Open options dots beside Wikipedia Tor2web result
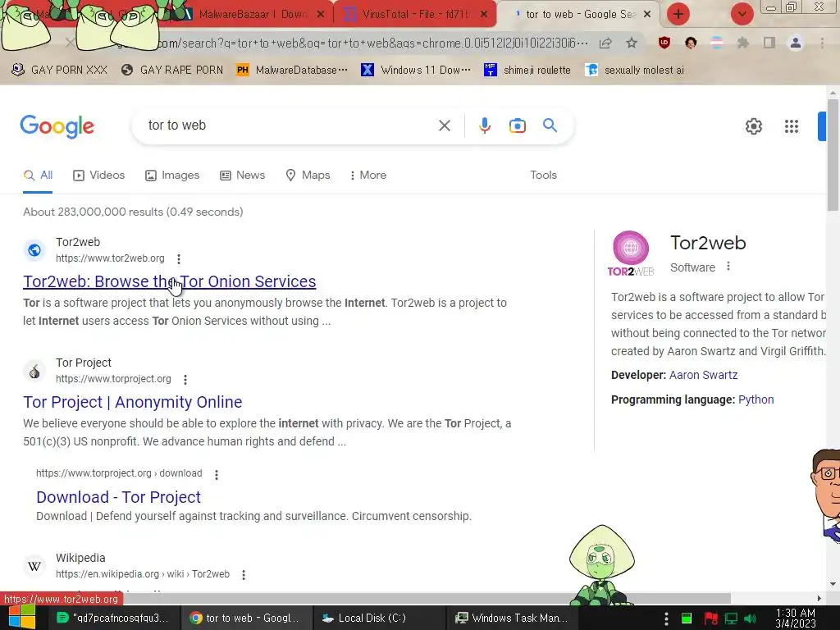The height and width of the screenshot is (630, 840). (x=243, y=574)
